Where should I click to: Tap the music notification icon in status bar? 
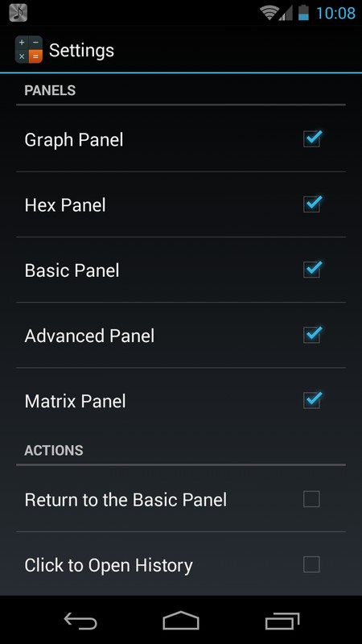point(18,12)
